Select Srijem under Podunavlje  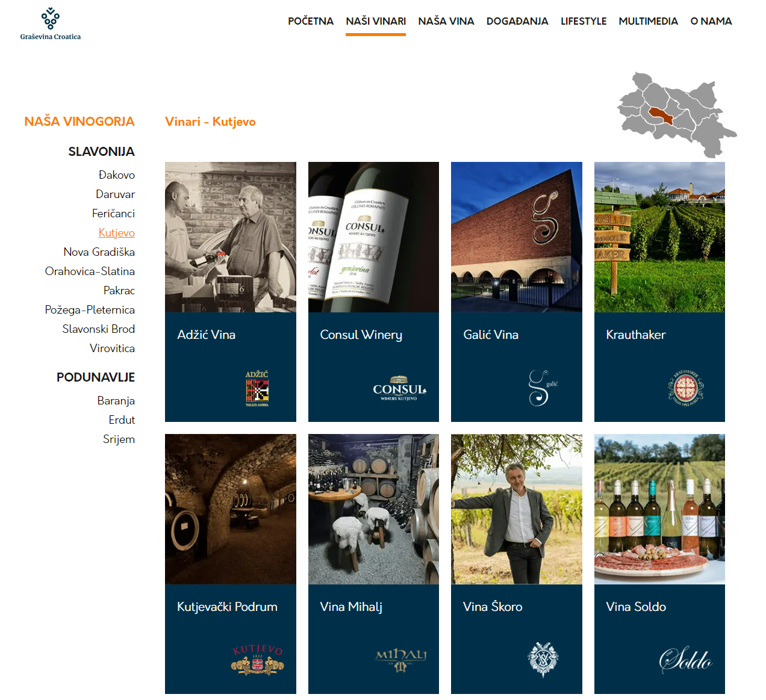[x=119, y=439]
